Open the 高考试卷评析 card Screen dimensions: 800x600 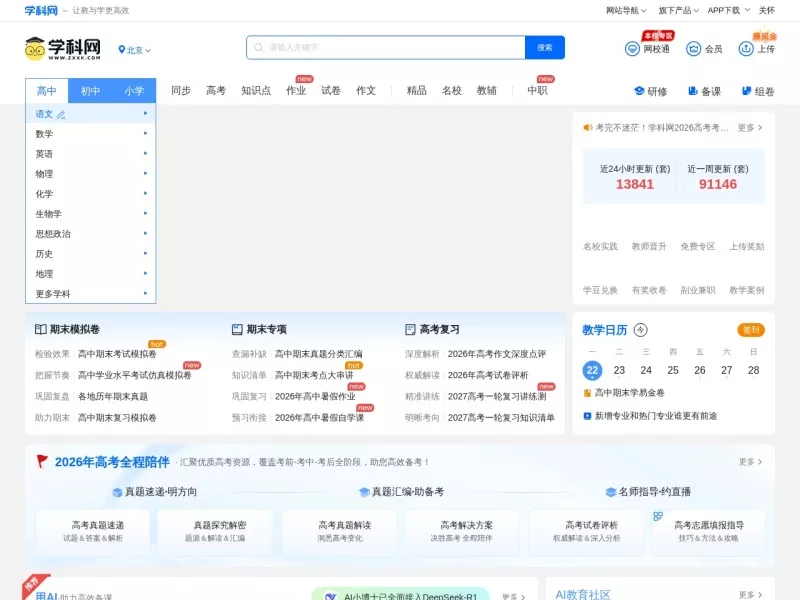(x=587, y=532)
